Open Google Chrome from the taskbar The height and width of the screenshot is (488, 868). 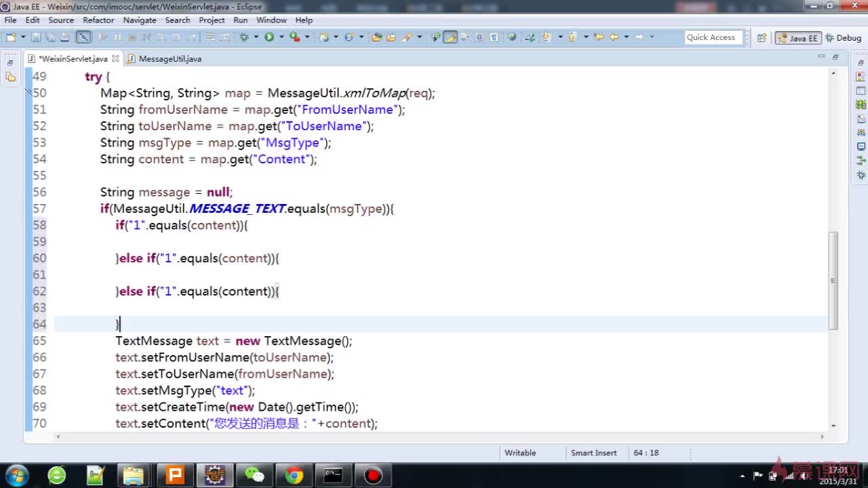(x=294, y=475)
